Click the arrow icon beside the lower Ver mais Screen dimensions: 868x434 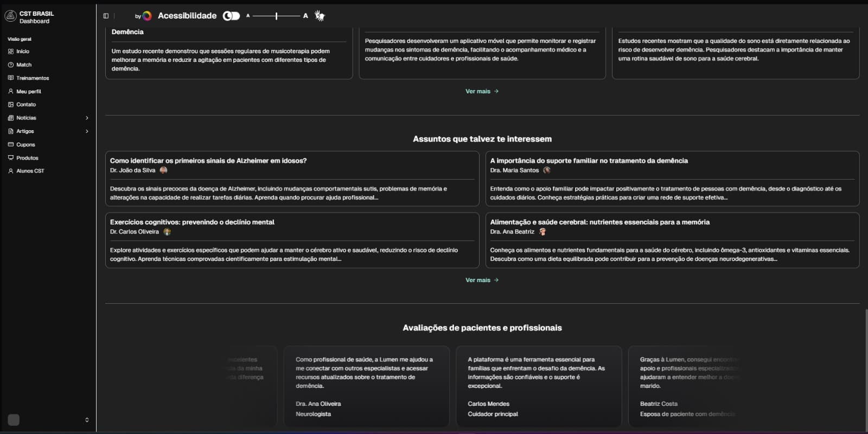(496, 280)
